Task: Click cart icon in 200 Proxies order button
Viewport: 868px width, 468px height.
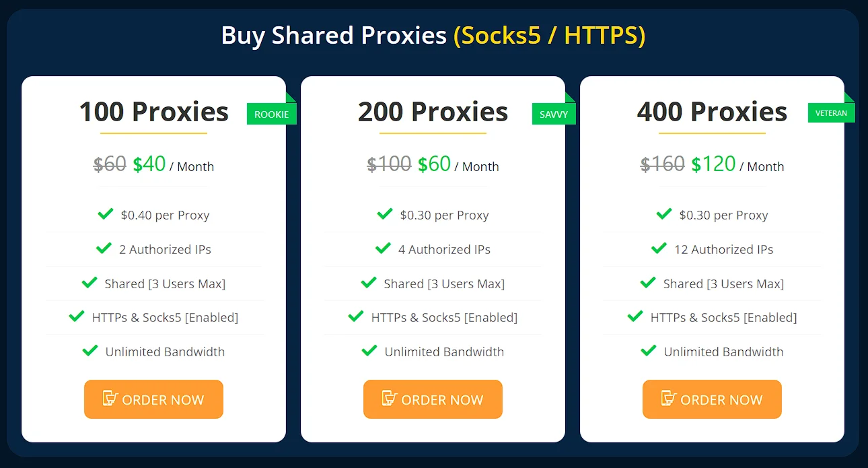Action: (x=390, y=399)
